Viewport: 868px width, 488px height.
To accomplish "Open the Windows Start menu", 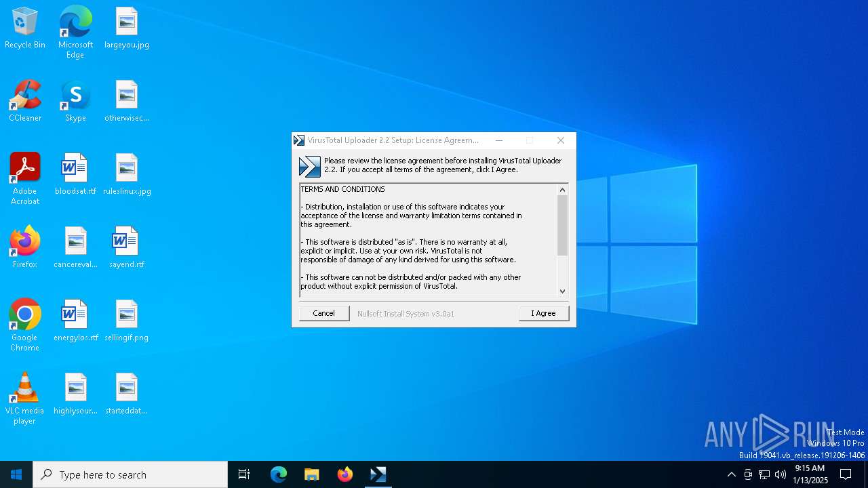I will click(x=16, y=474).
